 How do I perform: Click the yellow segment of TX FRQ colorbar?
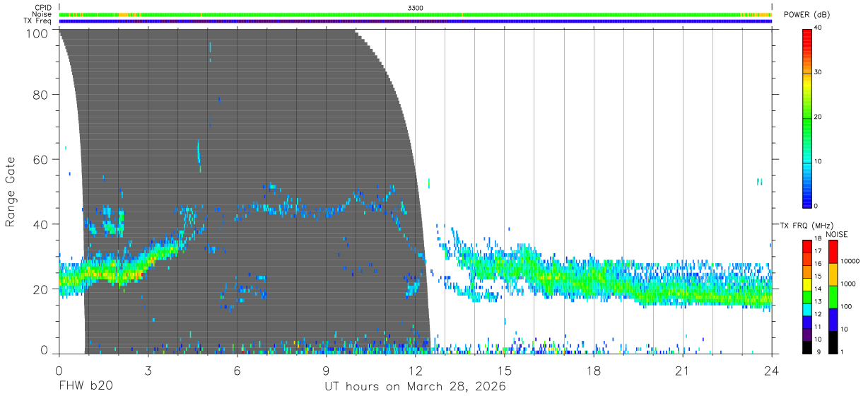click(807, 284)
